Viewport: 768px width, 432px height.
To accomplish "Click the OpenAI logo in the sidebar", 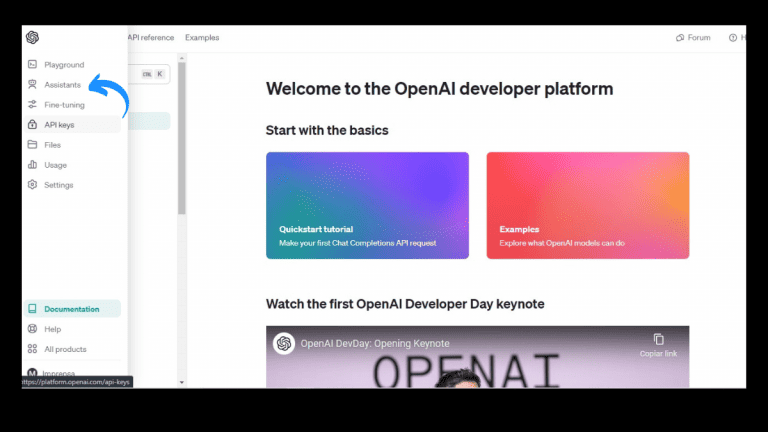I will [x=32, y=38].
